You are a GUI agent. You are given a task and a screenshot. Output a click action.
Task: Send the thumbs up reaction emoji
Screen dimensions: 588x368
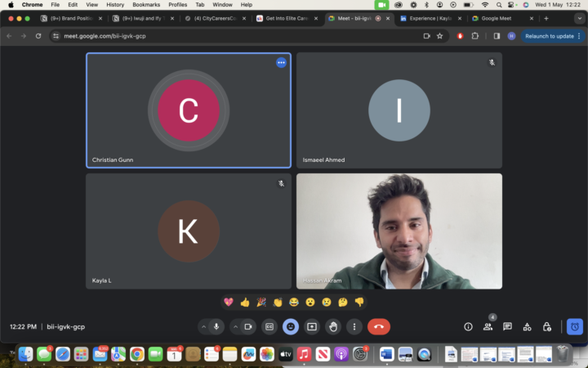point(245,302)
